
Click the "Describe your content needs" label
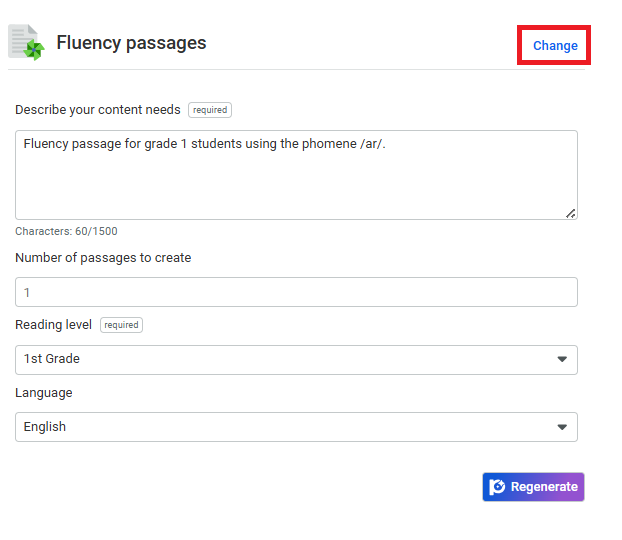pos(98,110)
